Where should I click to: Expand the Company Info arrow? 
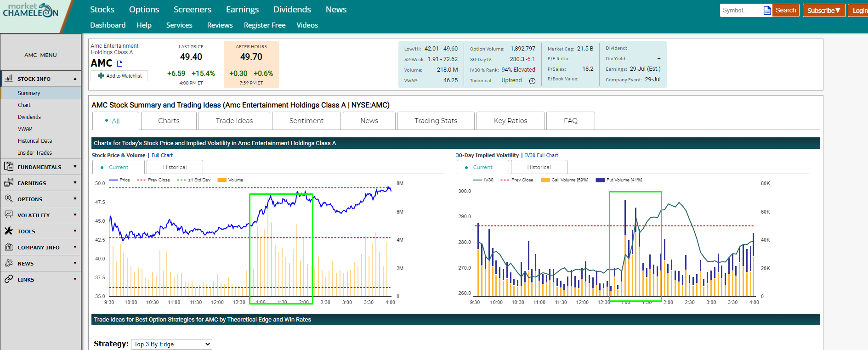(75, 247)
